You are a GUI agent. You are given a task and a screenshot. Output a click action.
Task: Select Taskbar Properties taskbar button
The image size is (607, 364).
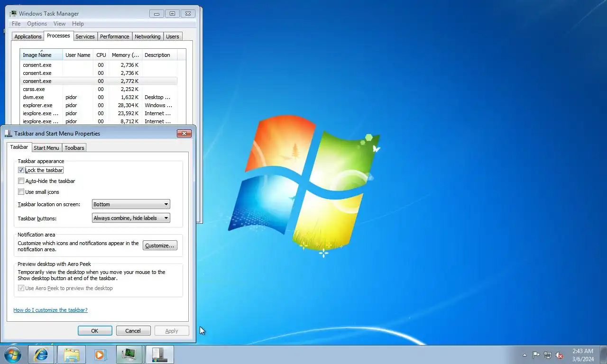point(159,355)
